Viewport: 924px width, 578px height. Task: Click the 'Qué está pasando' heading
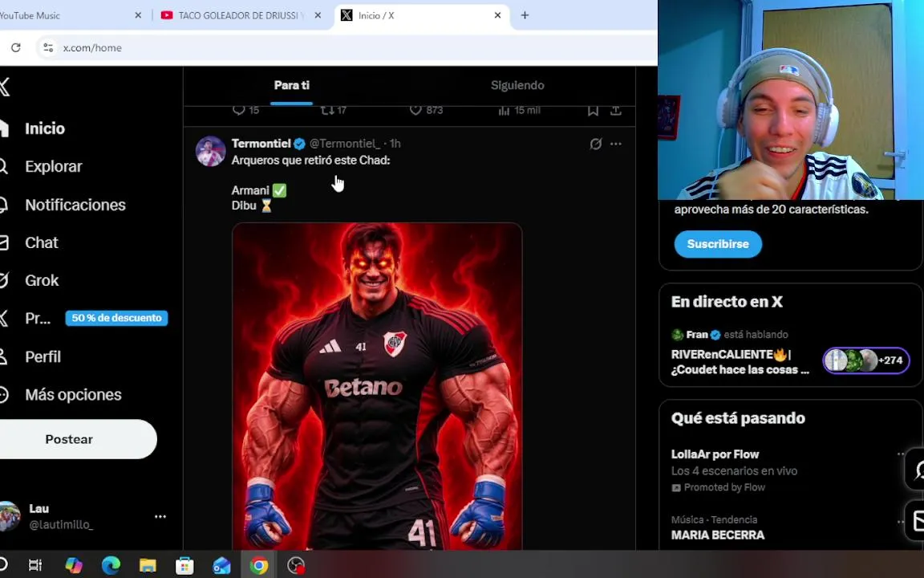point(738,417)
